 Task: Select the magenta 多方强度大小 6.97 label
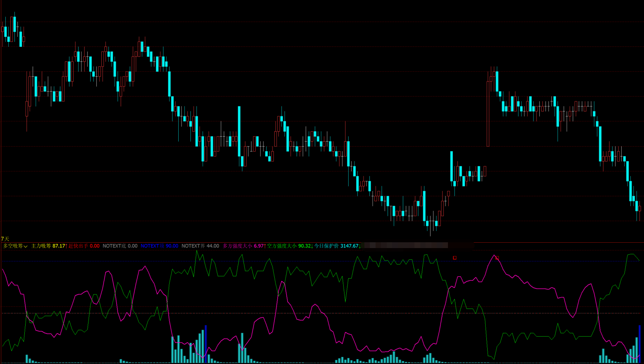pyautogui.click(x=243, y=246)
